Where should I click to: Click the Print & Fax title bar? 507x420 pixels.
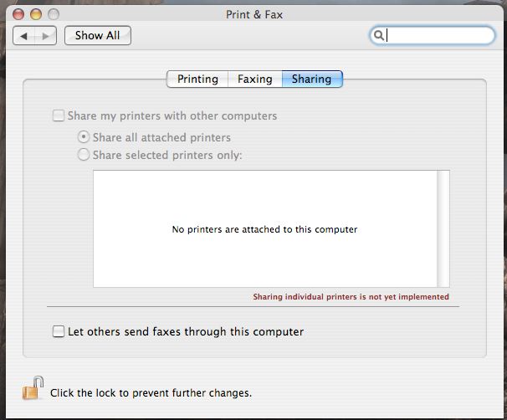(254, 14)
